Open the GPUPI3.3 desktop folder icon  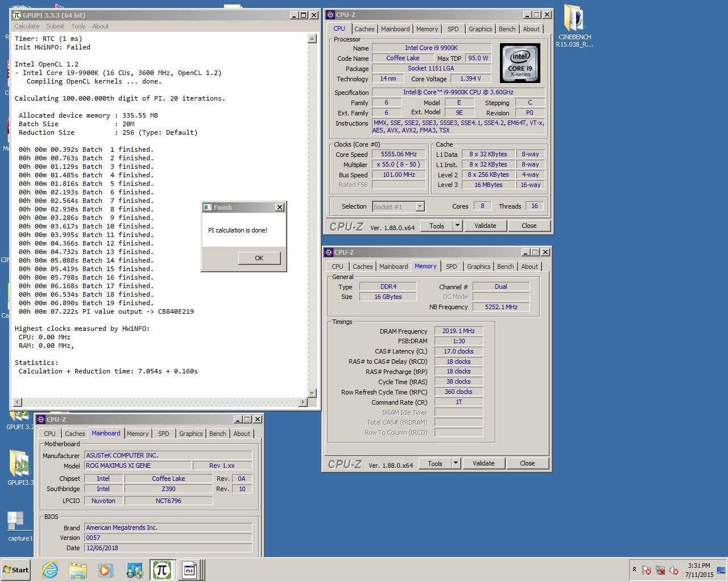coord(19,468)
